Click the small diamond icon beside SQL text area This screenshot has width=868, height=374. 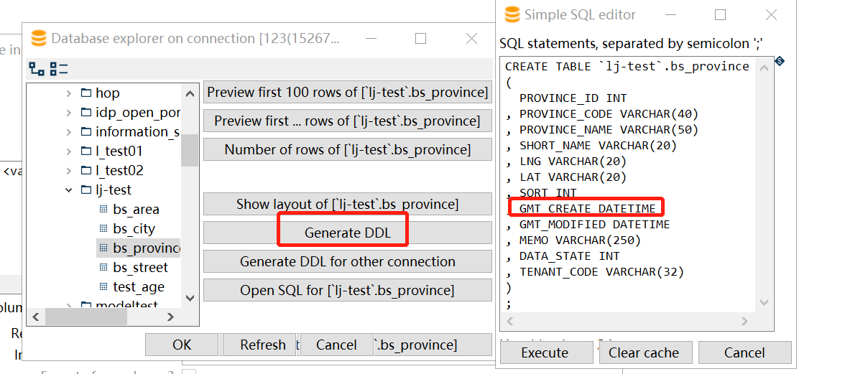(780, 62)
